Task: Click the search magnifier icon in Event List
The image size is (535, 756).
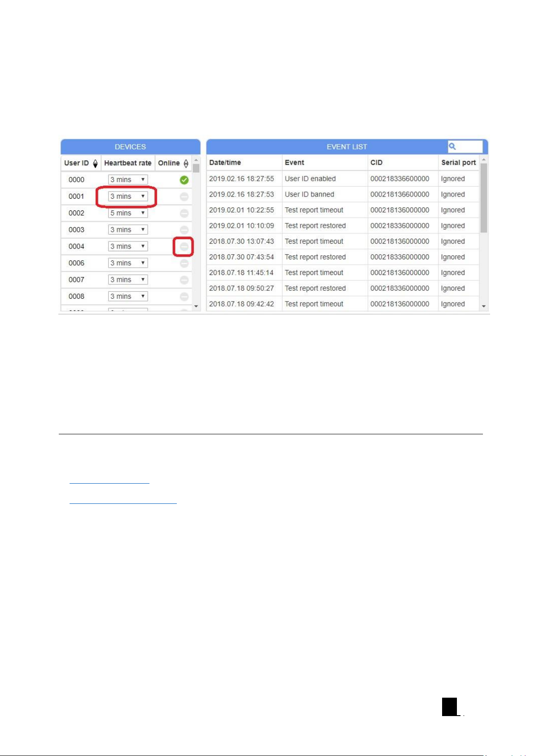Action: click(452, 146)
